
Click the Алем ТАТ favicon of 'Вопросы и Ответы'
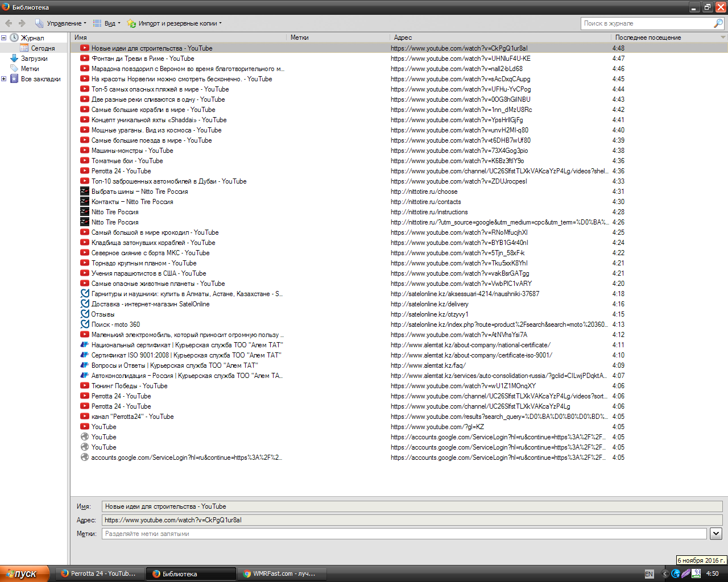[x=85, y=365]
